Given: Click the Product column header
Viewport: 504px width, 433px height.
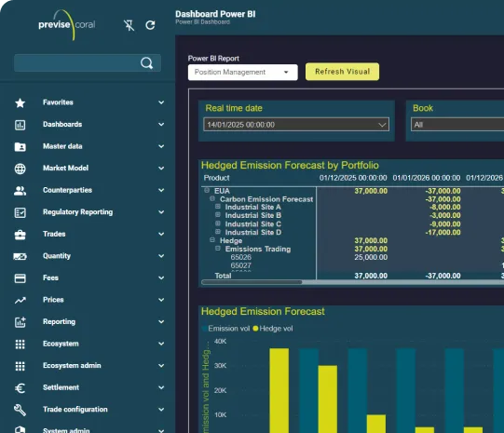Looking at the screenshot, I should (x=217, y=178).
